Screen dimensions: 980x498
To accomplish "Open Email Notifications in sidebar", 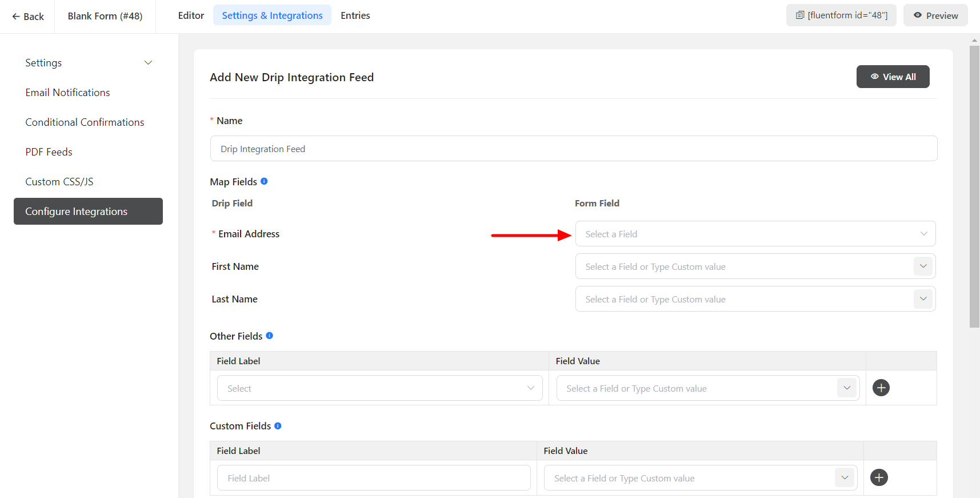I will [x=67, y=93].
